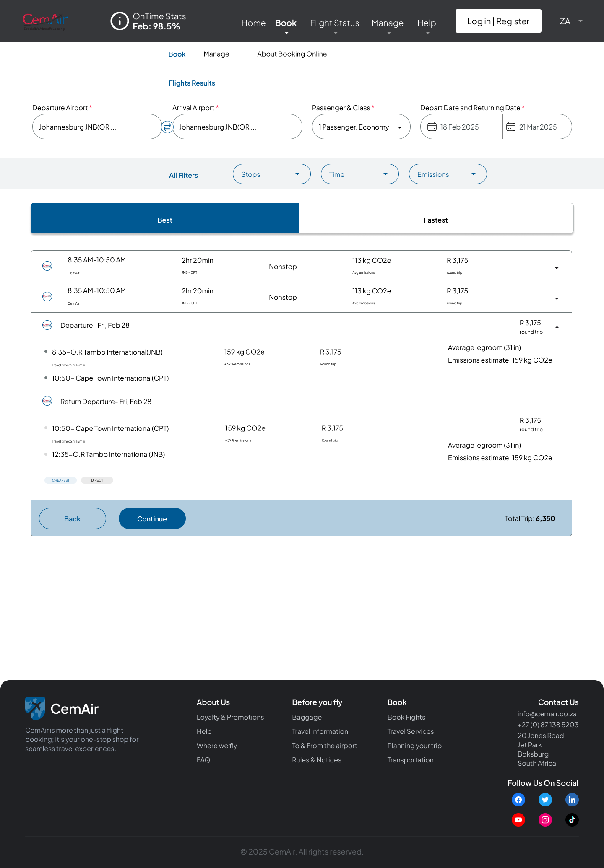Open LinkedIn social icon in footer
The image size is (604, 868).
[x=572, y=800]
